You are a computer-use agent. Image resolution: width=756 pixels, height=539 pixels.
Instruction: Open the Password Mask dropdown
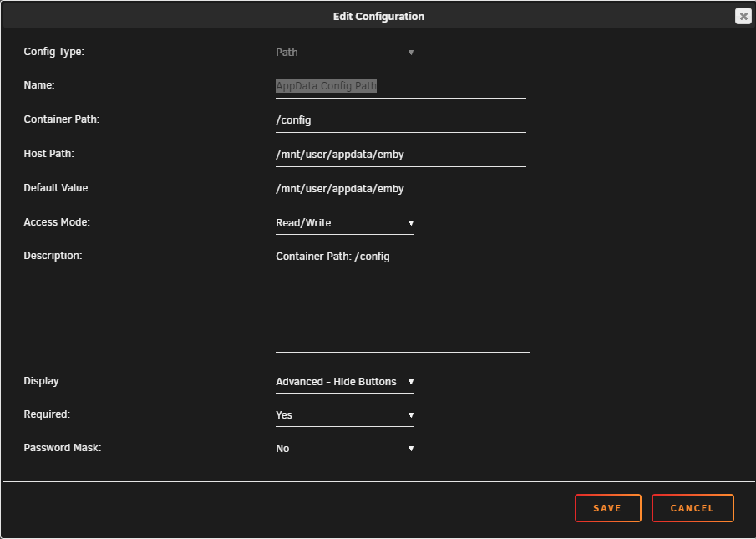[x=345, y=449]
